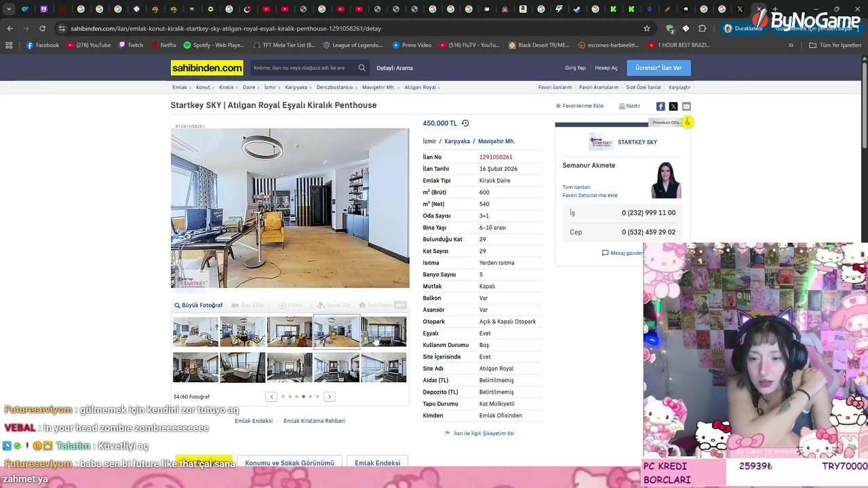This screenshot has height=488, width=868.
Task: Click Favori Satıcılarıma ekle
Action: [x=590, y=195]
